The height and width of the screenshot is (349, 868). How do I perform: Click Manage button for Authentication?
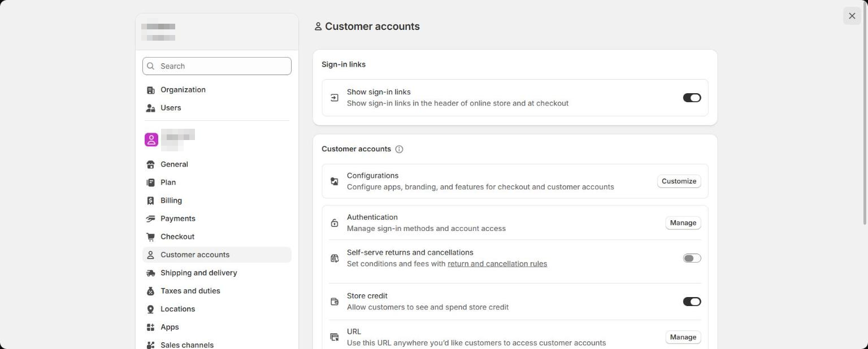pos(683,223)
